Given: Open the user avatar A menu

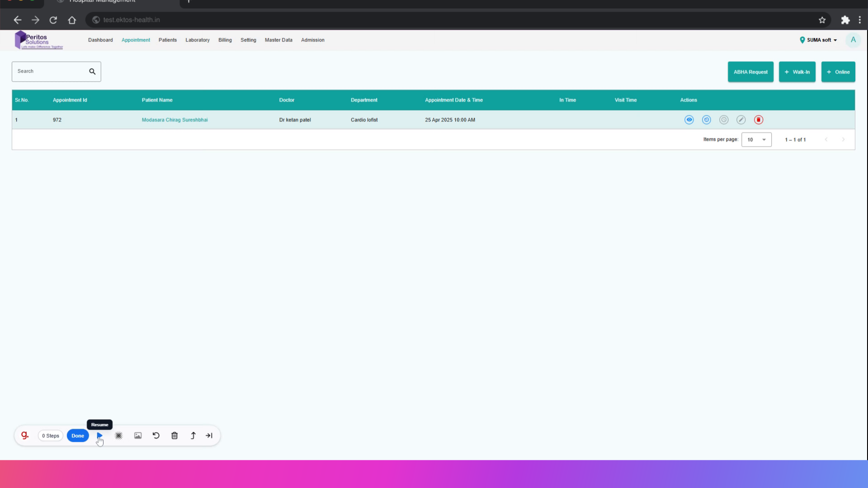Looking at the screenshot, I should [853, 40].
